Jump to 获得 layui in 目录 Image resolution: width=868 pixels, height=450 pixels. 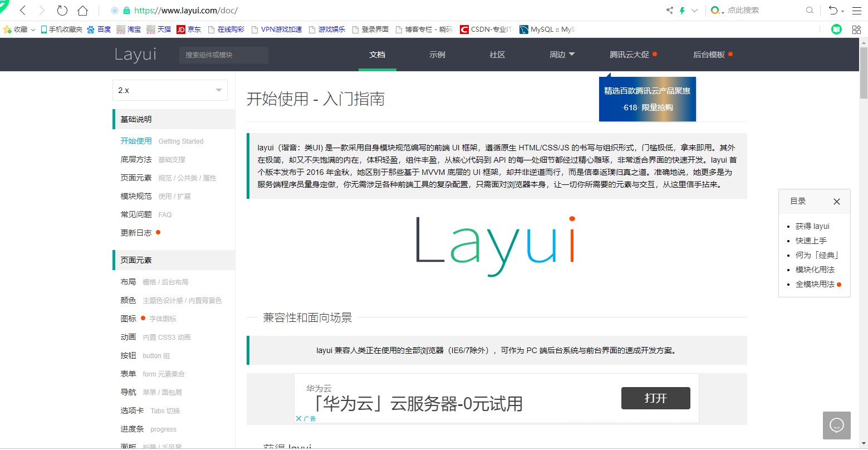[x=812, y=226]
